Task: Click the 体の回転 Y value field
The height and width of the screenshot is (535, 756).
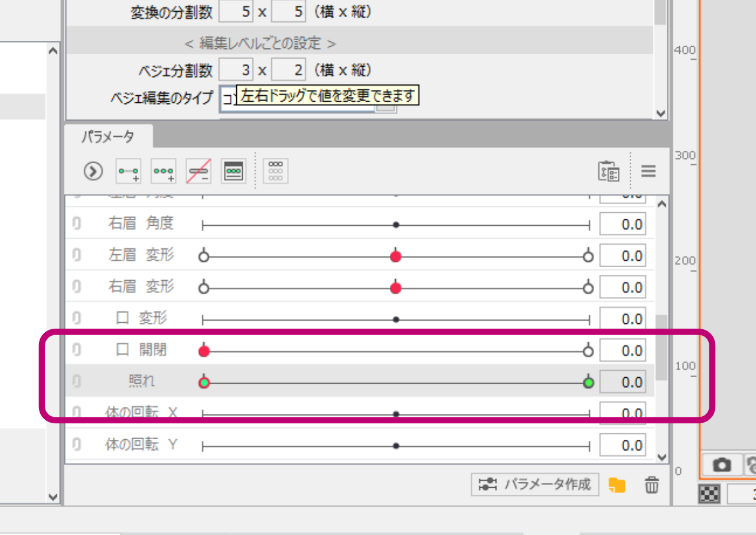Action: [x=623, y=445]
